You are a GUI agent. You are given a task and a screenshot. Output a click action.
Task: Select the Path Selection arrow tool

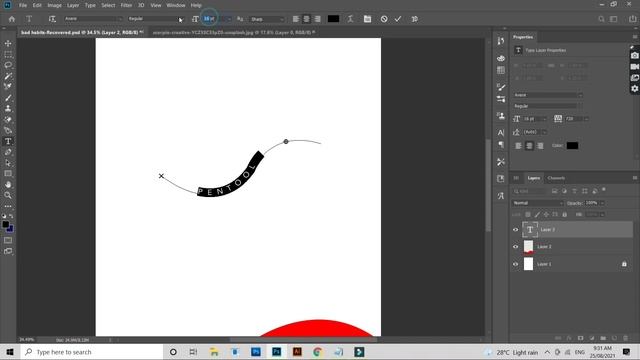pyautogui.click(x=8, y=163)
